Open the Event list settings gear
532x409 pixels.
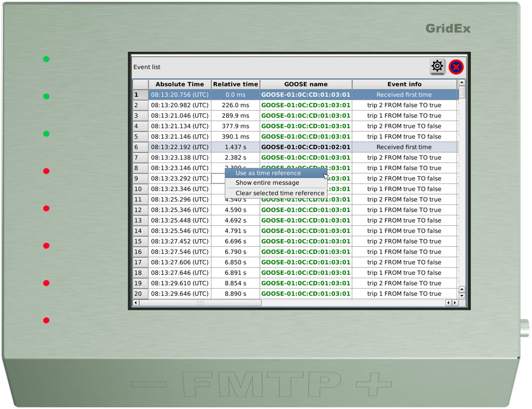436,66
